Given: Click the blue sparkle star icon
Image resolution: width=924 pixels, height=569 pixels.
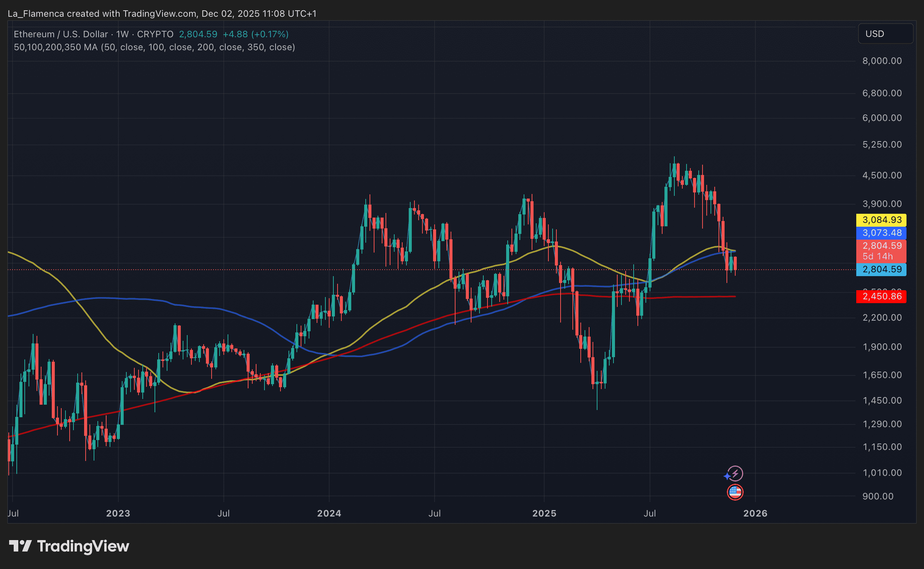Looking at the screenshot, I should pyautogui.click(x=727, y=476).
